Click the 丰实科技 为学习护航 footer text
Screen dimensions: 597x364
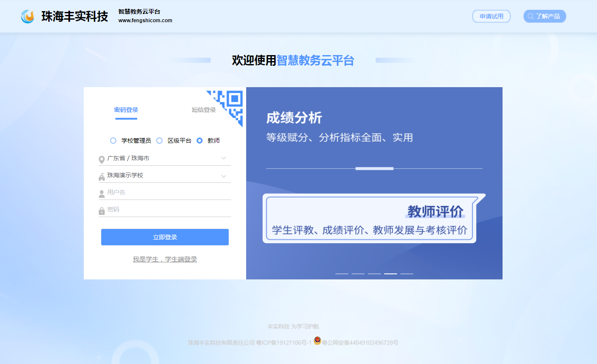click(293, 327)
